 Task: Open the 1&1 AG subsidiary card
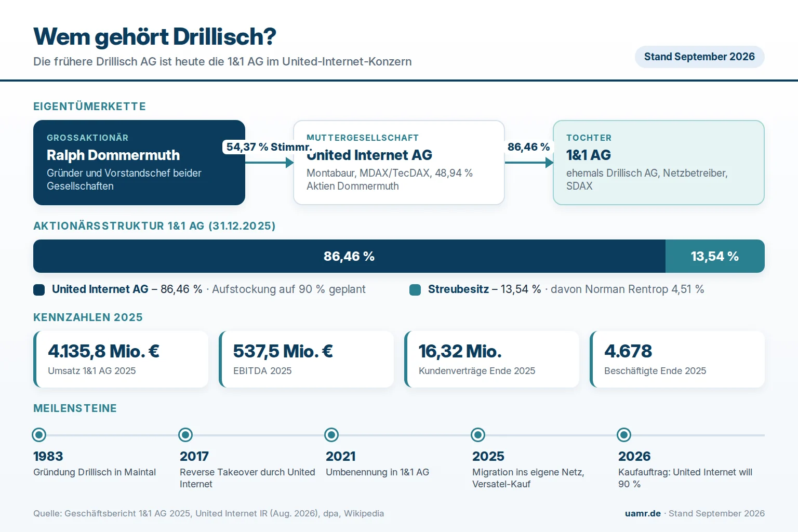659,163
